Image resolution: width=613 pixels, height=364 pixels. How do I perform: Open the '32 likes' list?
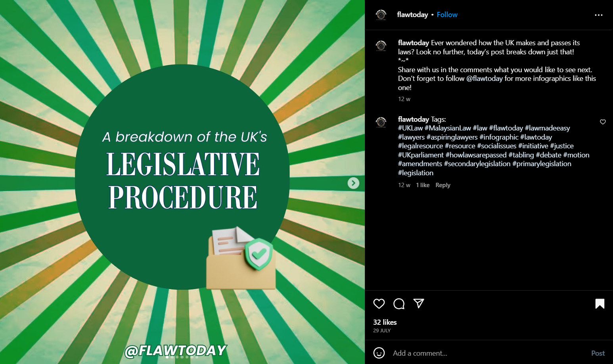385,322
